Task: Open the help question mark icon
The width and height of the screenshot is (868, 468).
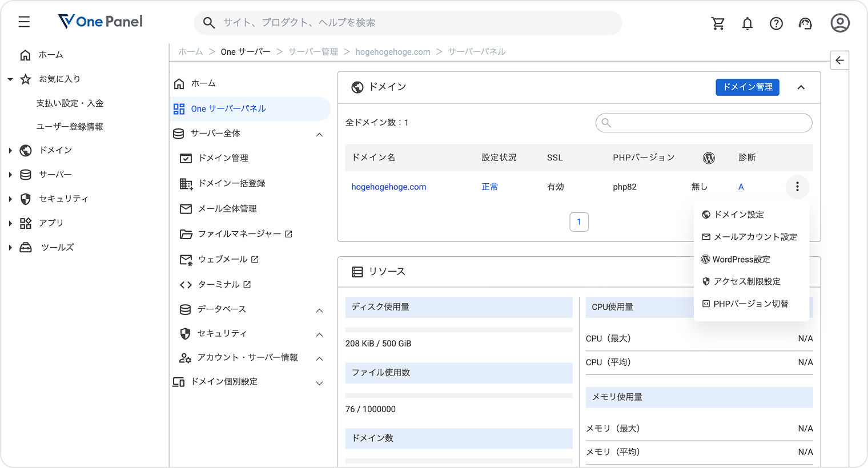Action: [776, 23]
